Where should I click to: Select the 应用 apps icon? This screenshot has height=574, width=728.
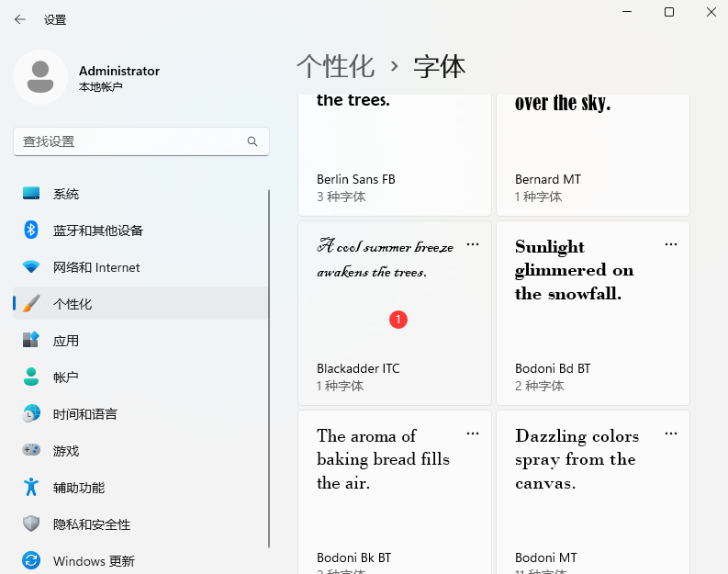31,340
